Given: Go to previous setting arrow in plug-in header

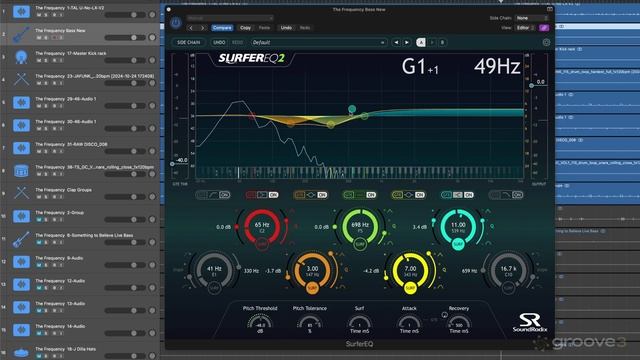Looking at the screenshot, I should (191, 28).
